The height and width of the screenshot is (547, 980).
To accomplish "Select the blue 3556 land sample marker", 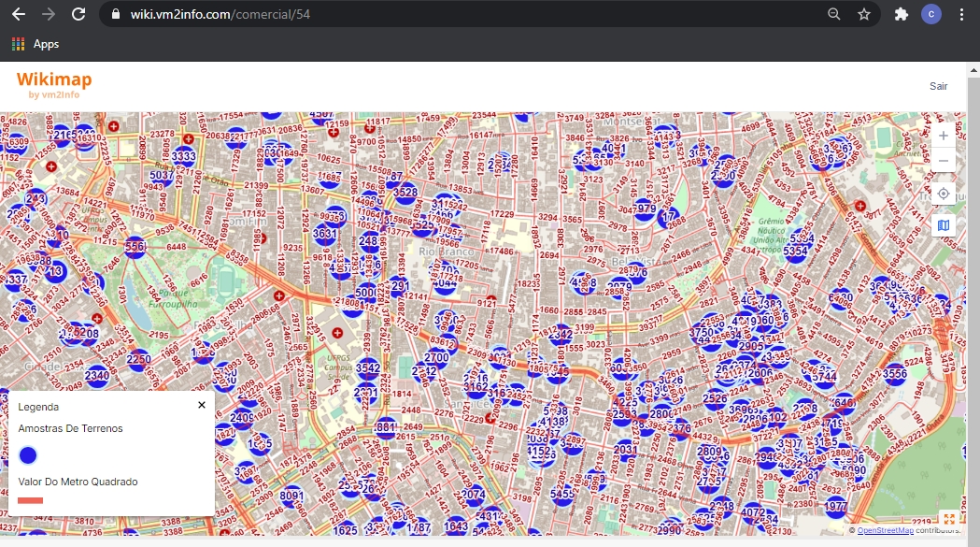I will [x=895, y=374].
